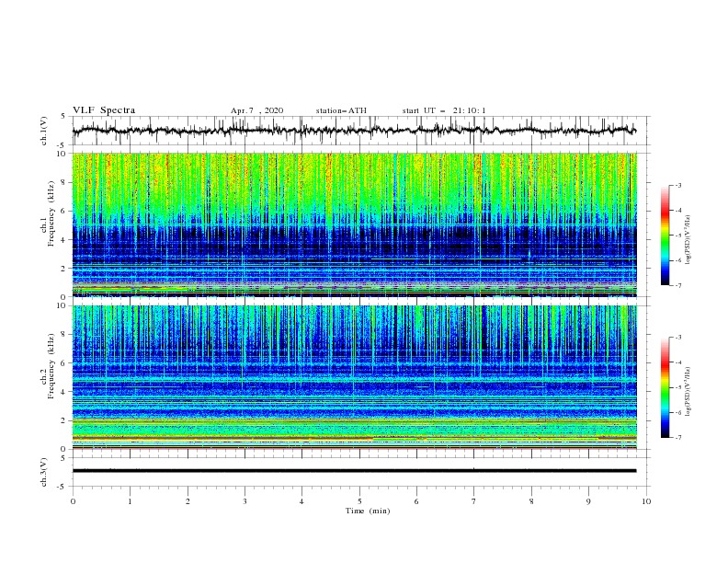Click inside the ch.1 spectrogram panel
The width and height of the screenshot is (728, 563).
click(354, 224)
